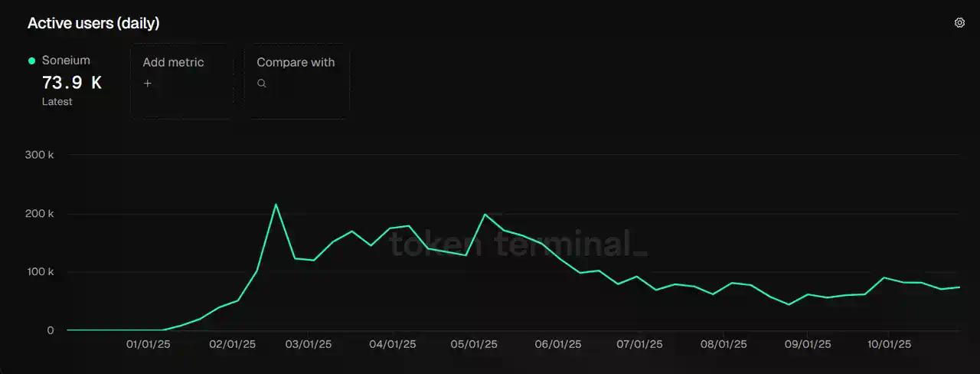Click the 73.9 K latest value
This screenshot has height=374, width=980.
[x=71, y=83]
